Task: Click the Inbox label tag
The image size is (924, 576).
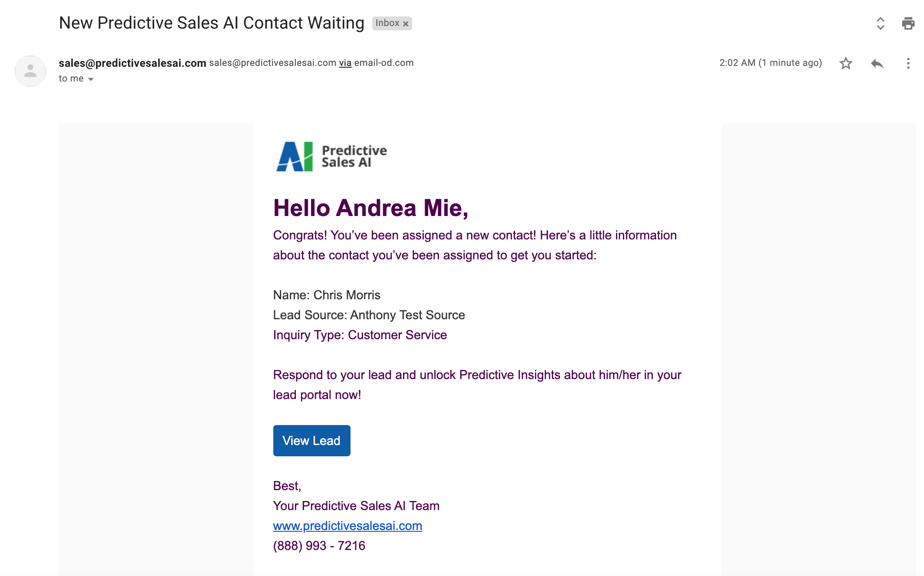Action: (387, 23)
